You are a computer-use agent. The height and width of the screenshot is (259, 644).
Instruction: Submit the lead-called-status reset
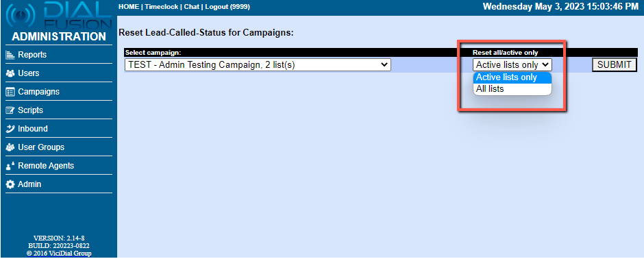(615, 65)
